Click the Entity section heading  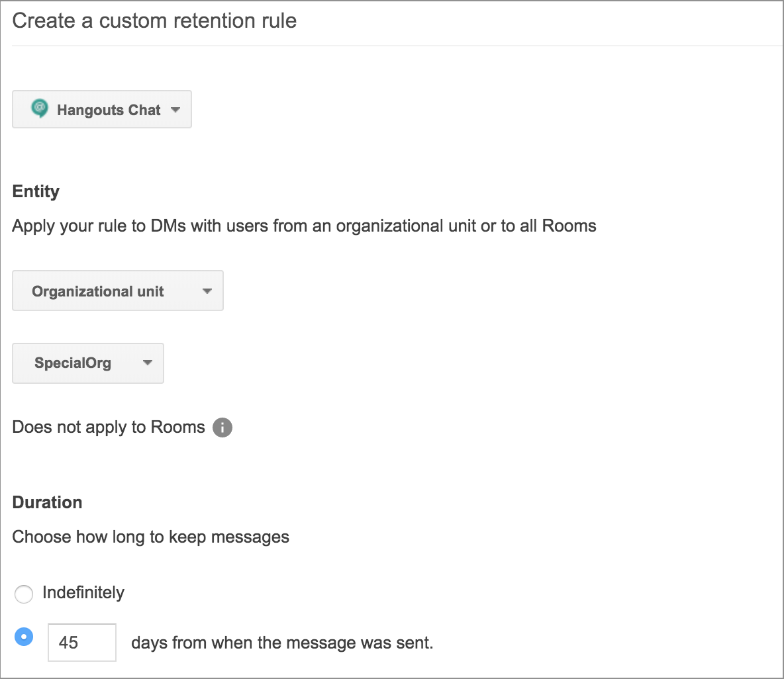[36, 191]
